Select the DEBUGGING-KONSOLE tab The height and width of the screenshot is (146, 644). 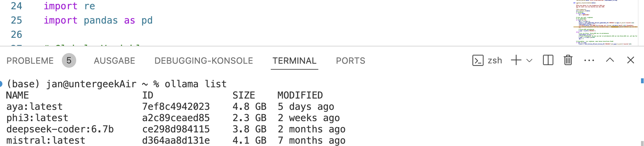tap(204, 61)
